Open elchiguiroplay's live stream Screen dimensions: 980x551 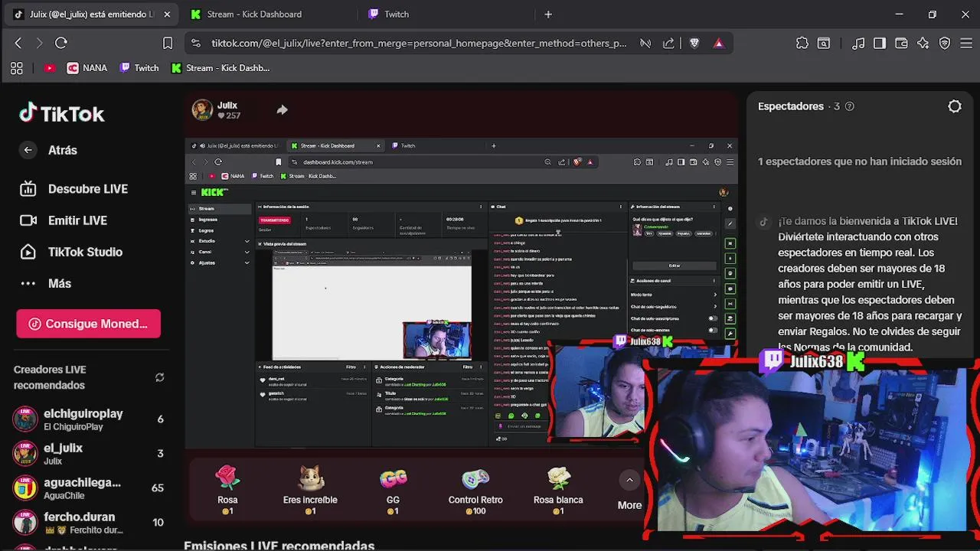pyautogui.click(x=88, y=419)
